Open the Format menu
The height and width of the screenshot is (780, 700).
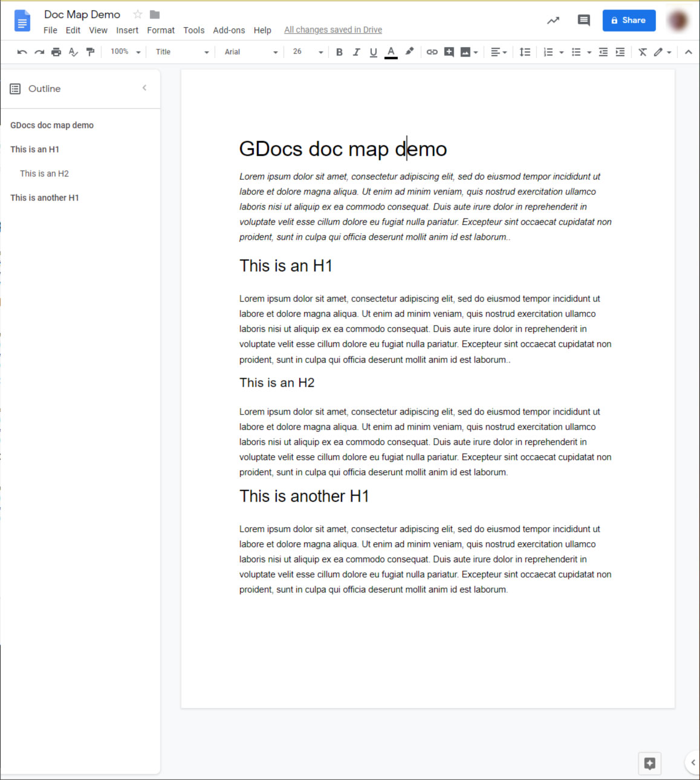click(161, 30)
